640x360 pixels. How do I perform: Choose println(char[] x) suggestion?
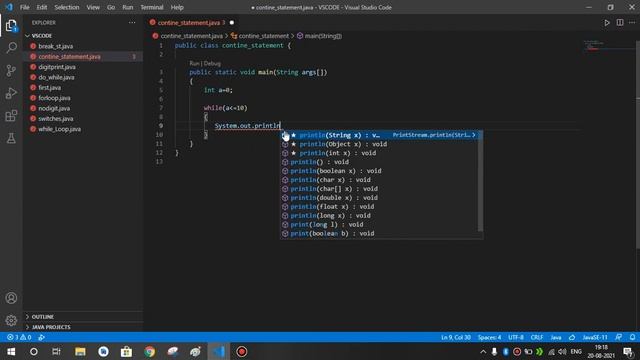pyautogui.click(x=379, y=189)
